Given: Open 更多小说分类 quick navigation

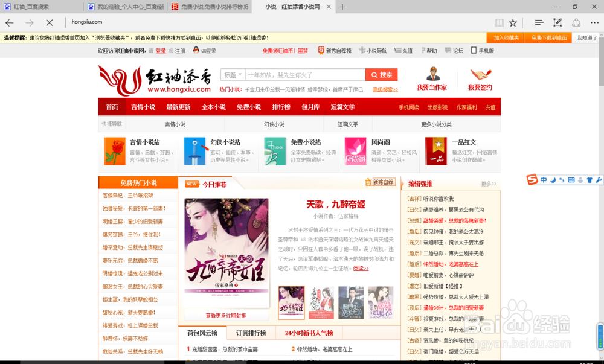Looking at the screenshot, I should pos(436,124).
